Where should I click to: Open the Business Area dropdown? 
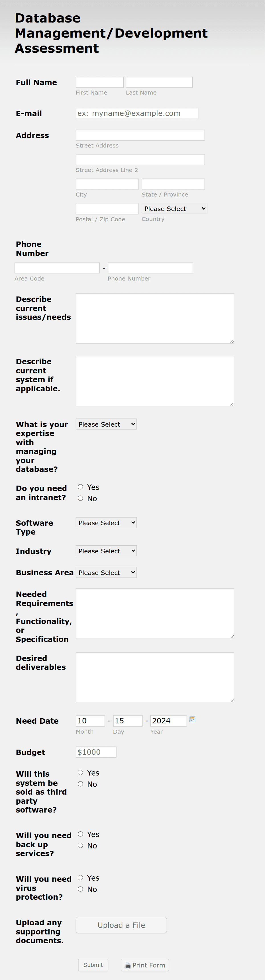(106, 572)
